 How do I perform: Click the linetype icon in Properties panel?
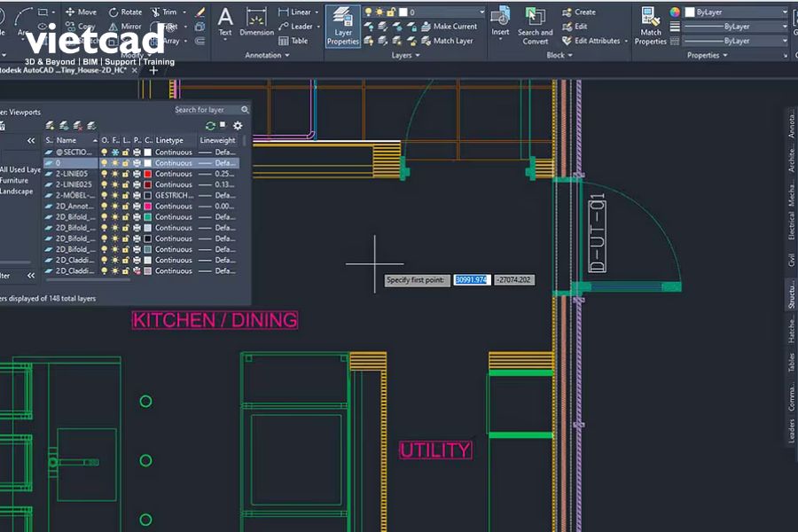click(x=675, y=41)
